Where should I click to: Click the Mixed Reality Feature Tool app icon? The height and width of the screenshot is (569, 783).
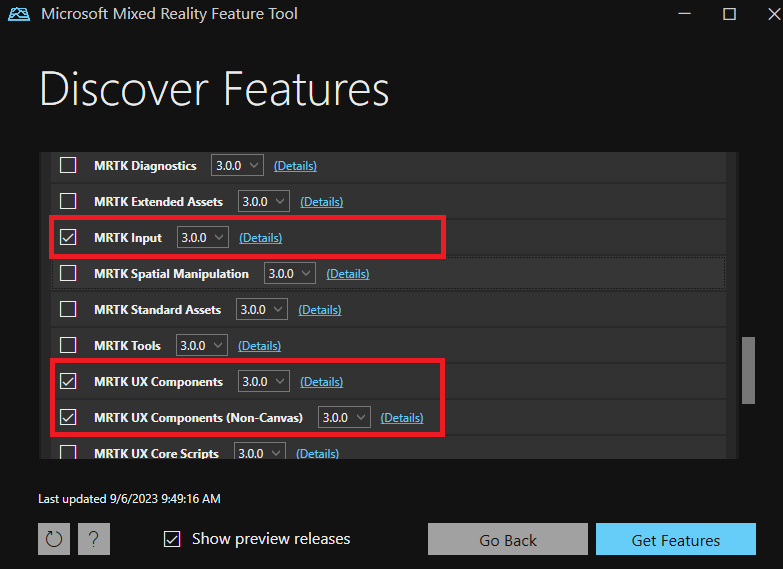click(19, 14)
